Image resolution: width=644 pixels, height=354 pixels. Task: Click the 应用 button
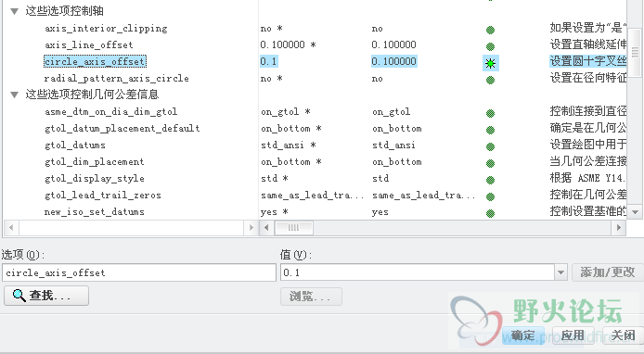[x=573, y=335]
